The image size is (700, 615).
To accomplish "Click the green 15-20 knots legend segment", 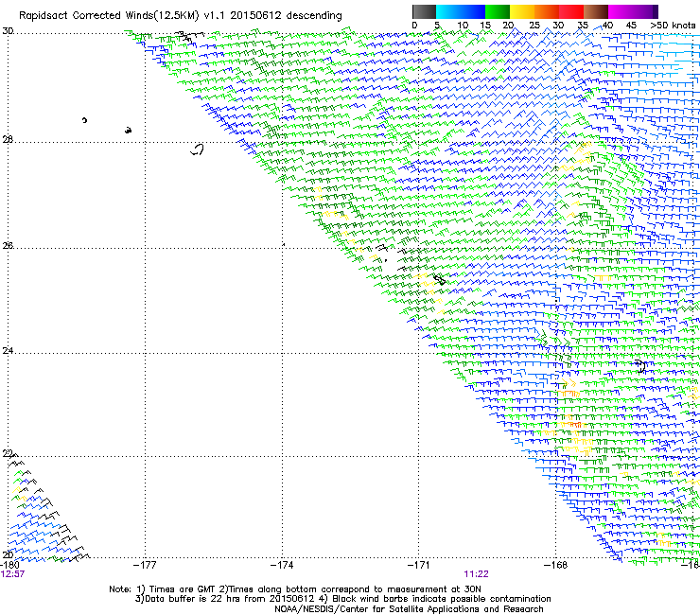I will point(498,11).
